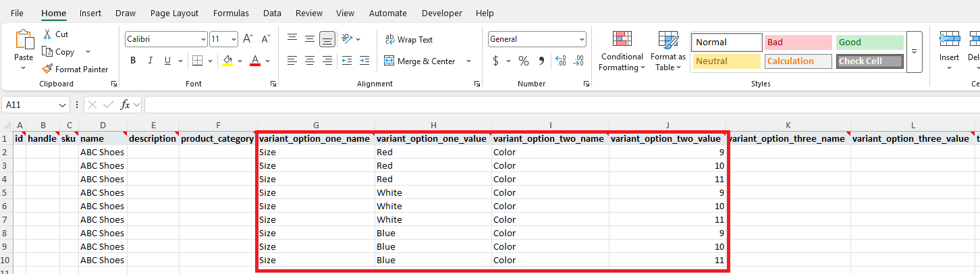Align text right
Viewport: 980px width, 274px height.
click(x=327, y=61)
